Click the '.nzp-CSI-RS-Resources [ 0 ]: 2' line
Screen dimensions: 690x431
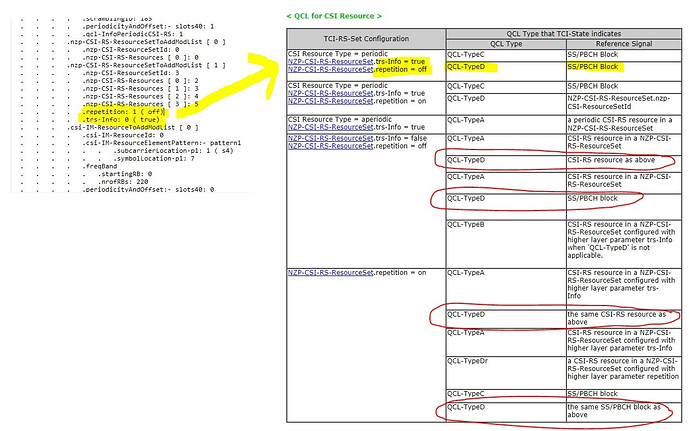coord(140,81)
